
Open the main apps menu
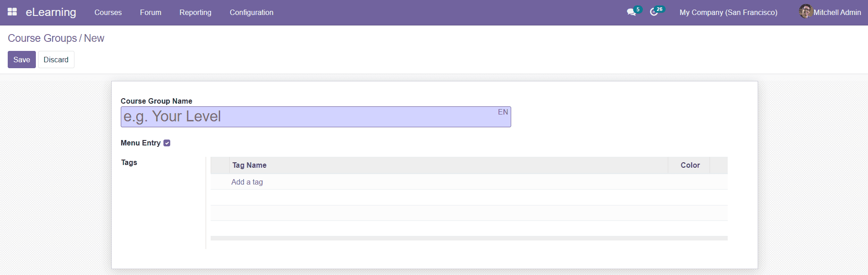[x=12, y=11]
